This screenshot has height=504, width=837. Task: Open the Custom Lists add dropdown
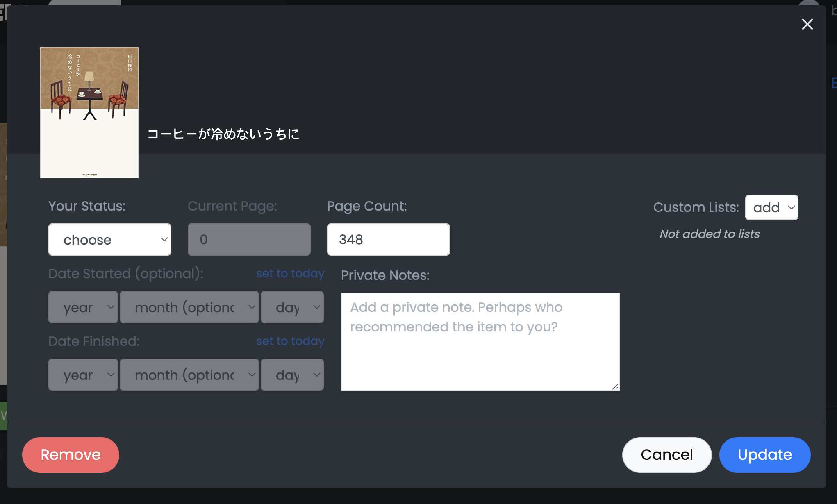pos(771,207)
